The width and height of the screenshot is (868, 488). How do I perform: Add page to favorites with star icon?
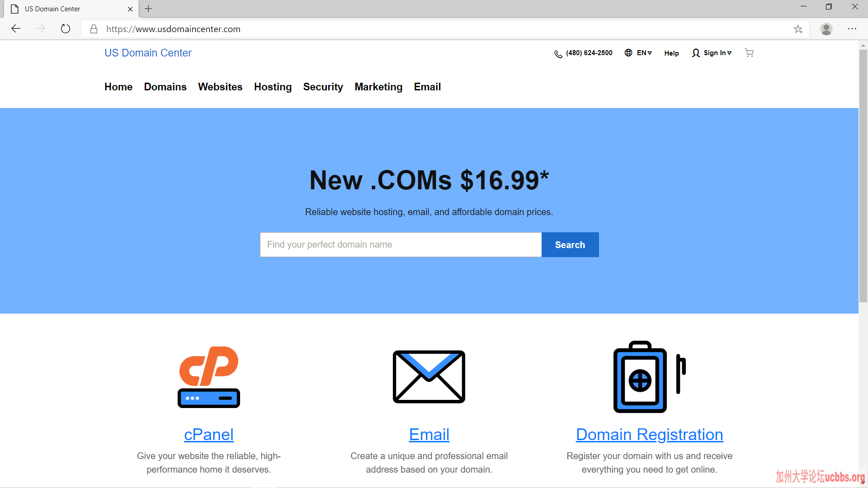[x=798, y=29]
